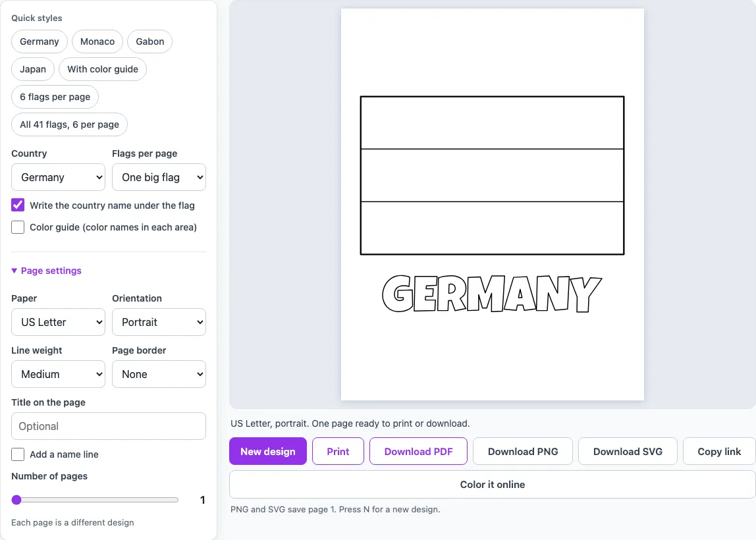Open the Page border dropdown
The width and height of the screenshot is (756, 540).
[159, 374]
